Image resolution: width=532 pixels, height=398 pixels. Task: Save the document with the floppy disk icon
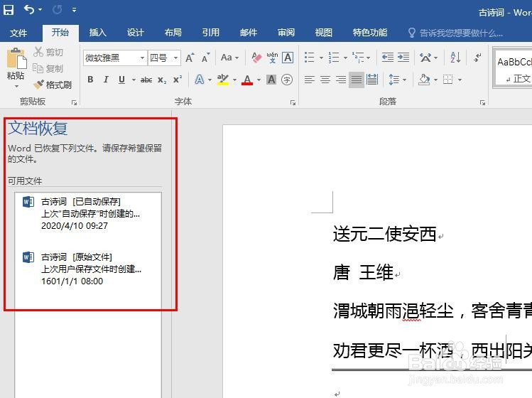tap(9, 10)
